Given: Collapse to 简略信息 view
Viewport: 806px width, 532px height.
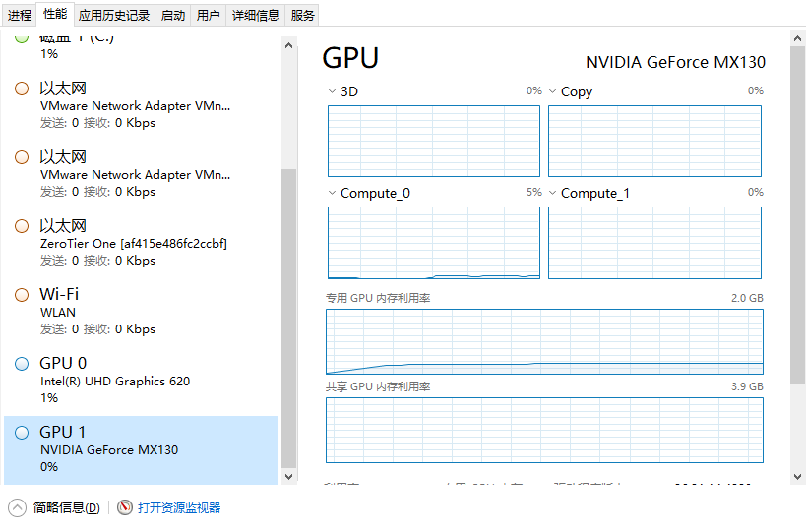Looking at the screenshot, I should [66, 507].
